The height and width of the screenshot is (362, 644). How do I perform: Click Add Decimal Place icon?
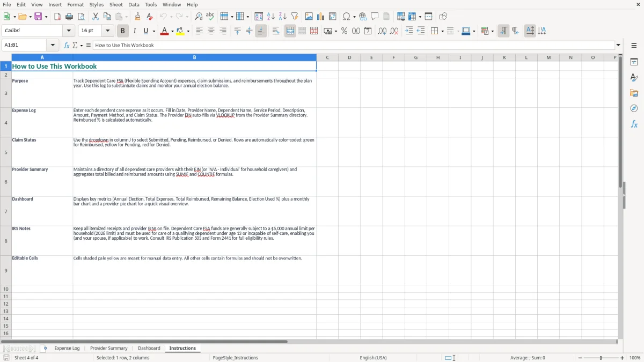382,31
